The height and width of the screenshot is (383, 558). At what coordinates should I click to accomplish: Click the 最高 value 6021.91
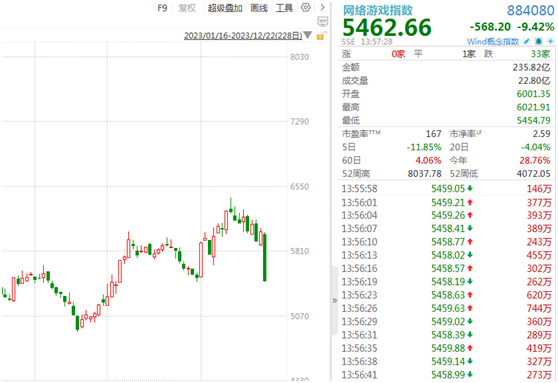(x=533, y=107)
